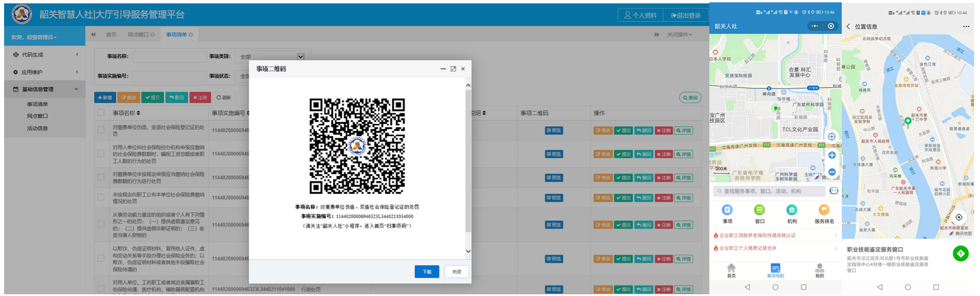This screenshot has width=980, height=296.
Task: Click the 退出登录 logout button
Action: (685, 15)
